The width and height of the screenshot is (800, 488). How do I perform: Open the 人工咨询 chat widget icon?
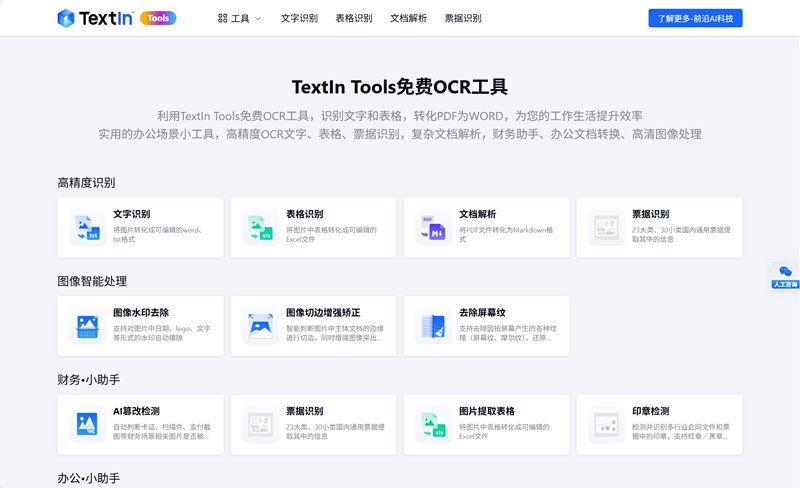point(785,271)
